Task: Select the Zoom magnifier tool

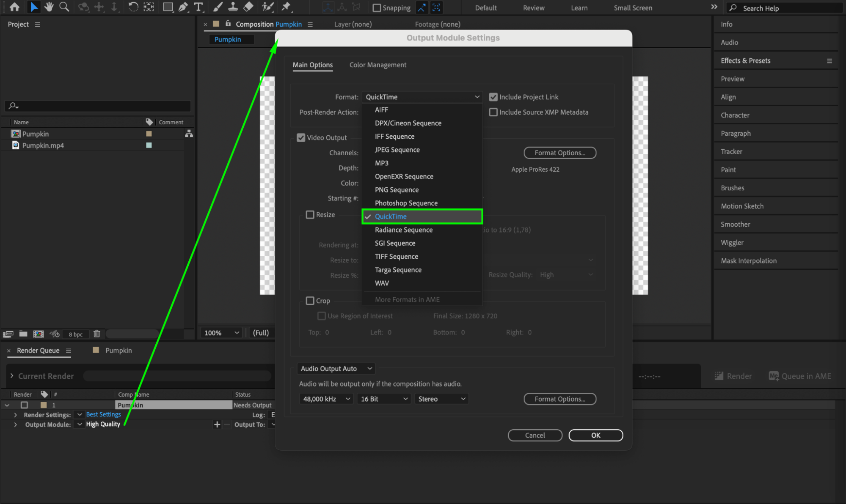Action: (x=64, y=7)
